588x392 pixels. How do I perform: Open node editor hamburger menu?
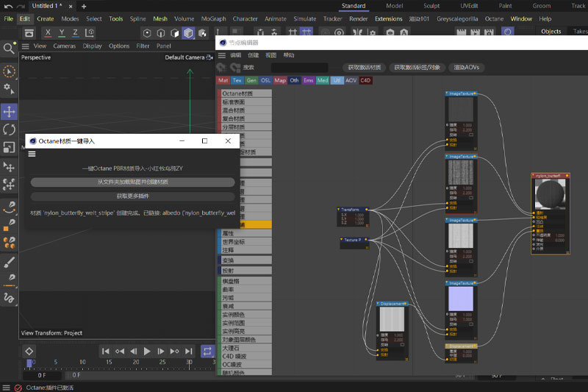[222, 55]
